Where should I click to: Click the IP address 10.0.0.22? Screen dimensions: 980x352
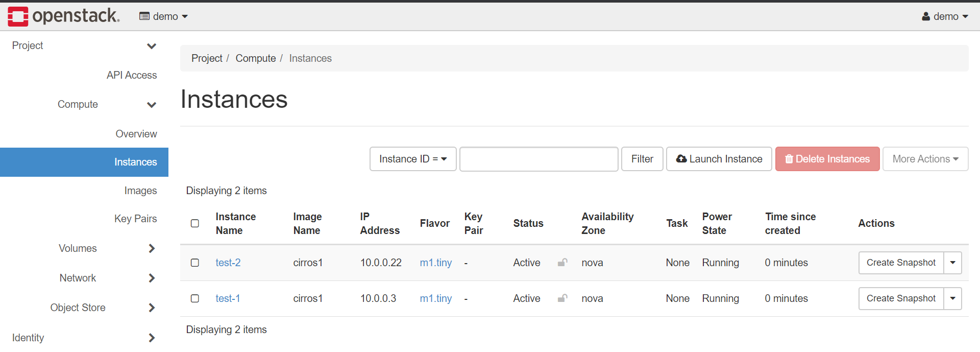[381, 263]
